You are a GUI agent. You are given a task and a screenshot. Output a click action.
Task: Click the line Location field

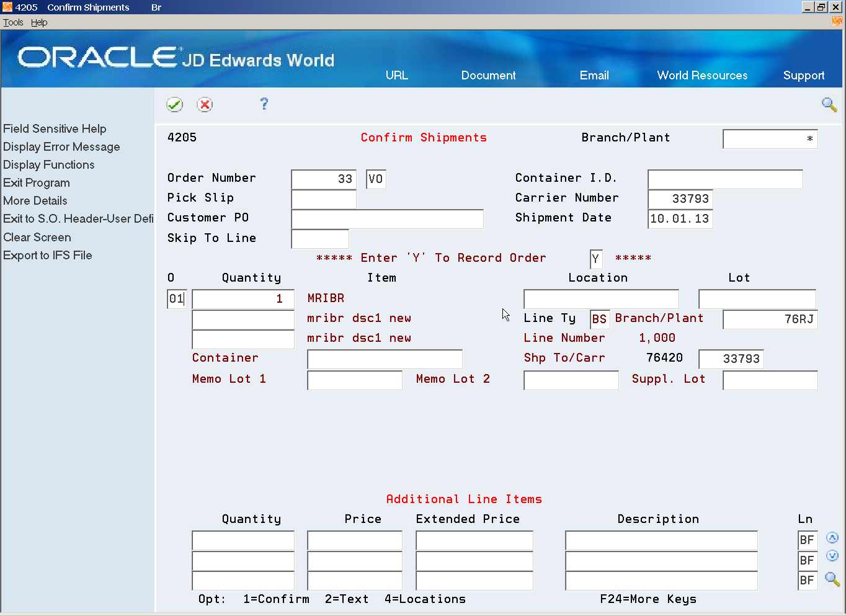[601, 299]
